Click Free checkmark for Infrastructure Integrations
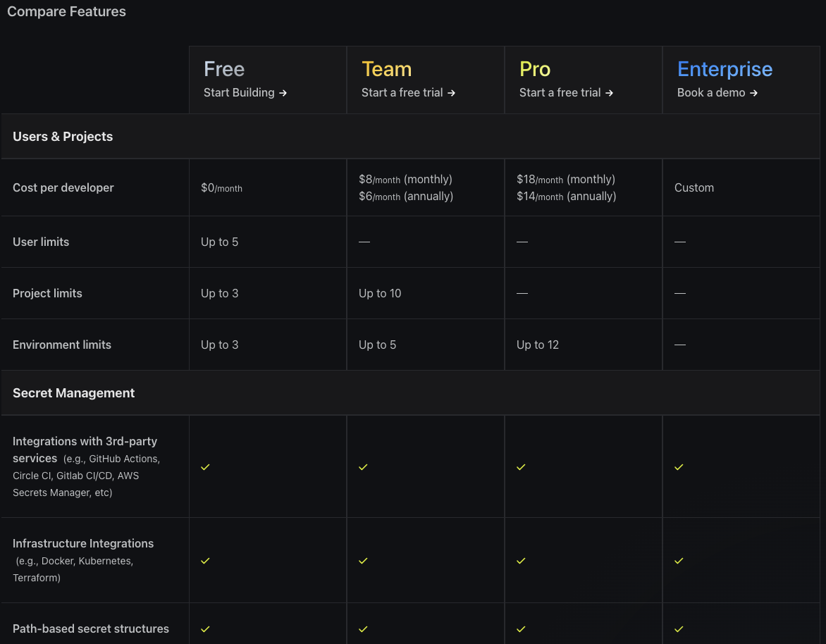 (206, 561)
